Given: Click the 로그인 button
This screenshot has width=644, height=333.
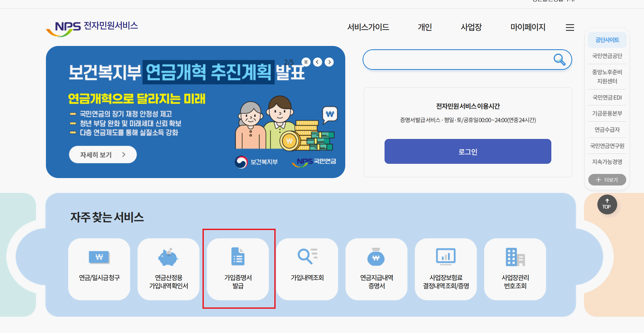Looking at the screenshot, I should tap(467, 151).
